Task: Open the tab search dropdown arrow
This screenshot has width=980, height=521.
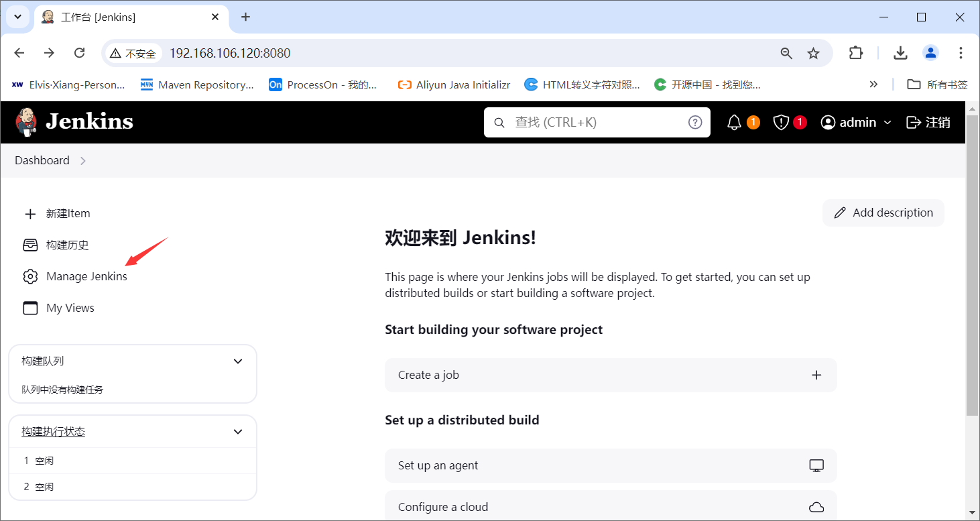Action: [x=17, y=17]
